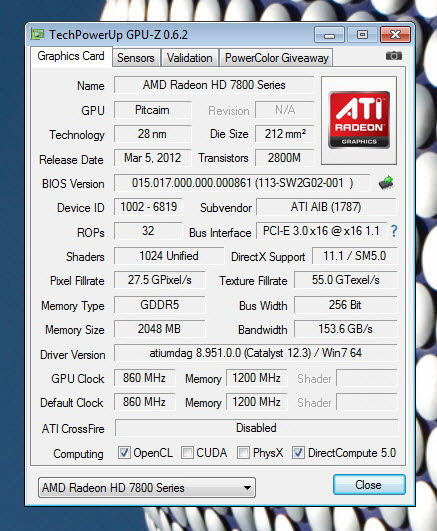The width and height of the screenshot is (437, 531).
Task: Maximize the GPU-Z window
Action: pyautogui.click(x=362, y=35)
